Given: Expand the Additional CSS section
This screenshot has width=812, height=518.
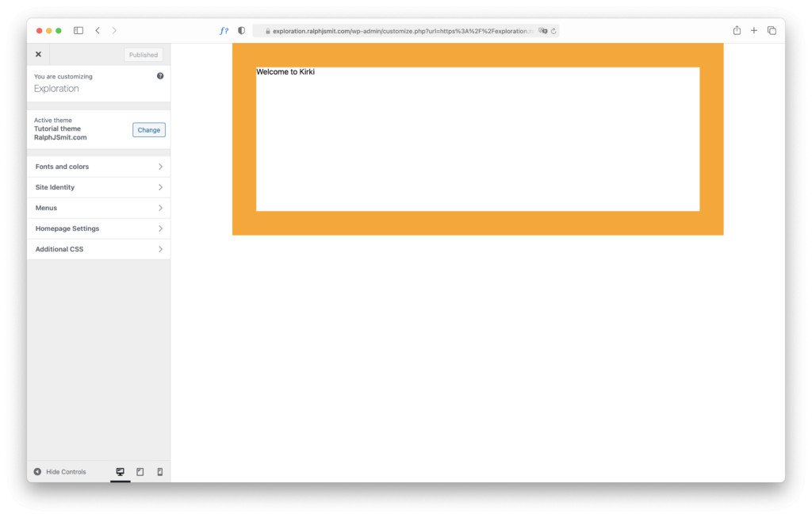Looking at the screenshot, I should point(98,249).
